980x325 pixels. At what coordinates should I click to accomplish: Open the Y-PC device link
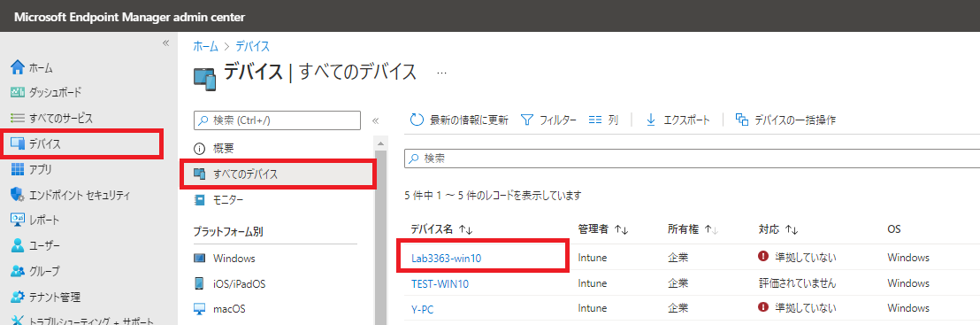(x=423, y=308)
